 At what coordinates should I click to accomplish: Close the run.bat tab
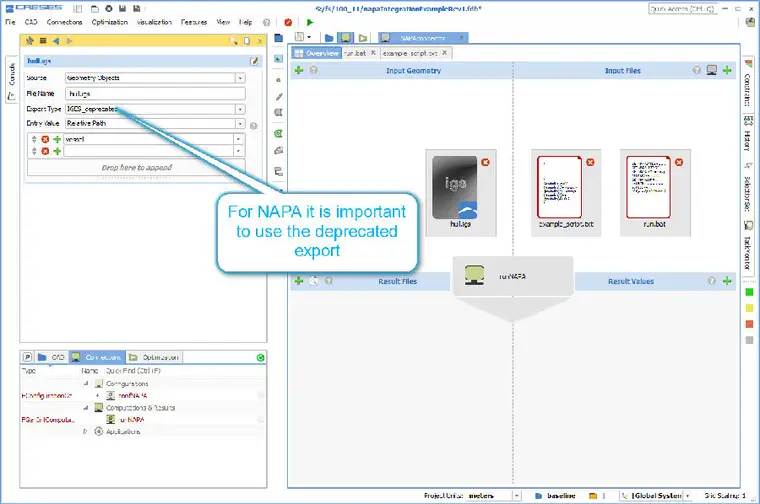pos(373,53)
